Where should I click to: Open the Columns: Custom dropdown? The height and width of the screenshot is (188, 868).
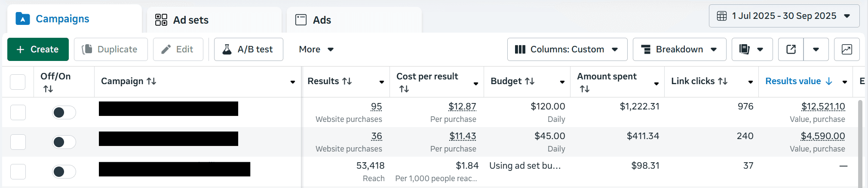tap(567, 49)
